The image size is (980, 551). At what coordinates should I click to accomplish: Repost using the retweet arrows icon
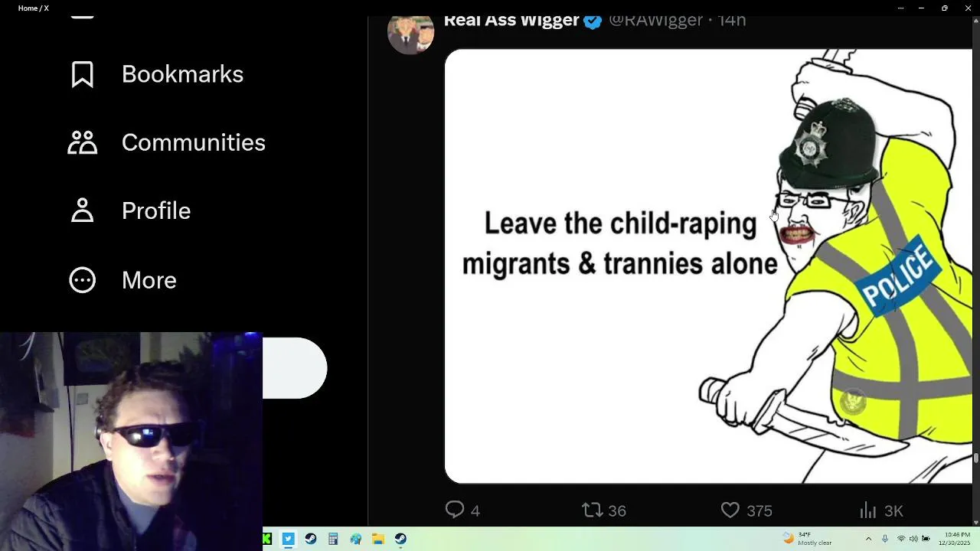click(592, 510)
